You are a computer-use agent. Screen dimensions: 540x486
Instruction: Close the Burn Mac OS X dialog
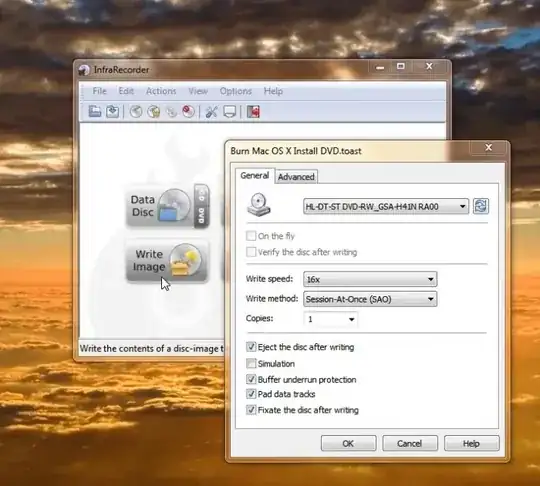(x=488, y=148)
